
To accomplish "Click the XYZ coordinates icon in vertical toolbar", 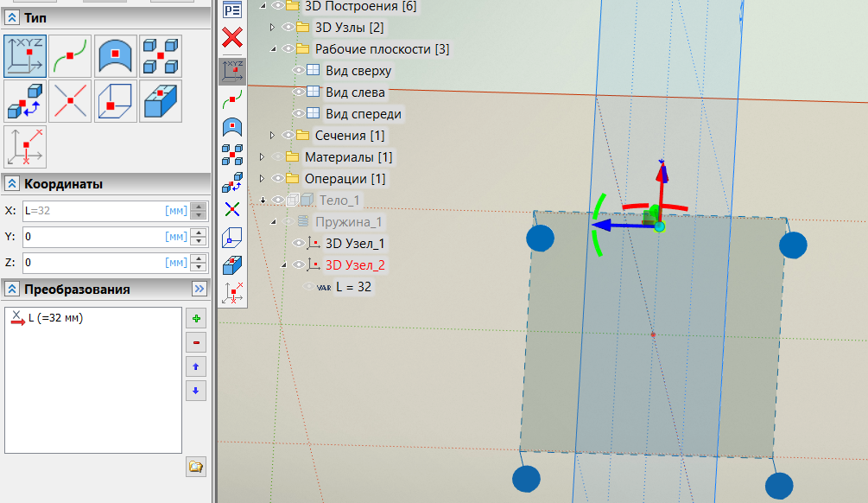I will (232, 72).
